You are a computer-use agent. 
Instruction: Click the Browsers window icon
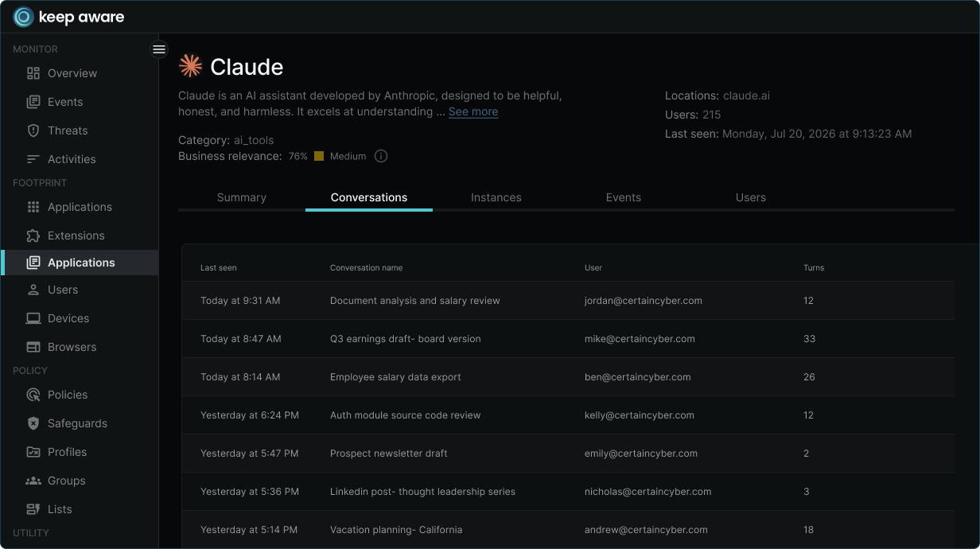[33, 347]
